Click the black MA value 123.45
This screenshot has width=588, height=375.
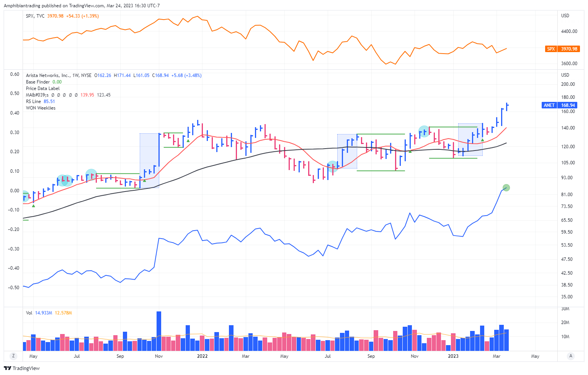tap(104, 95)
